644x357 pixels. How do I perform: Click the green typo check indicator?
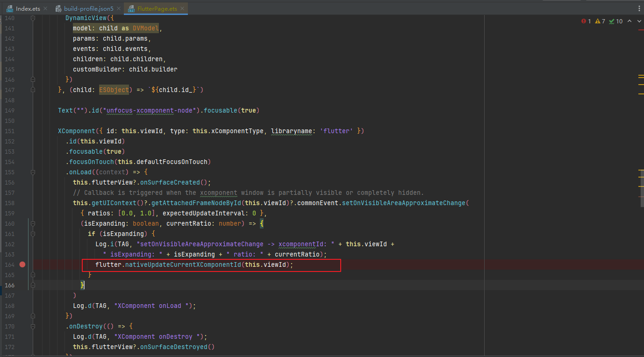[x=615, y=21]
